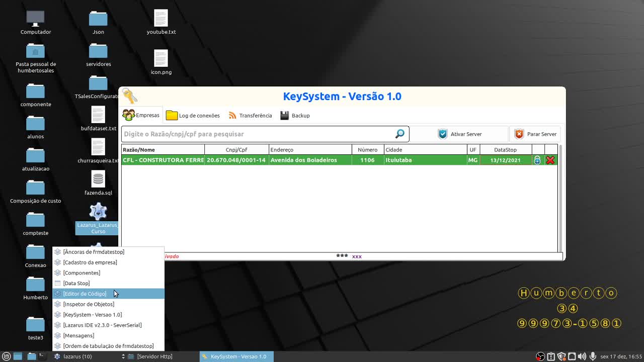Open the Humberto folder on desktop

tap(35, 288)
